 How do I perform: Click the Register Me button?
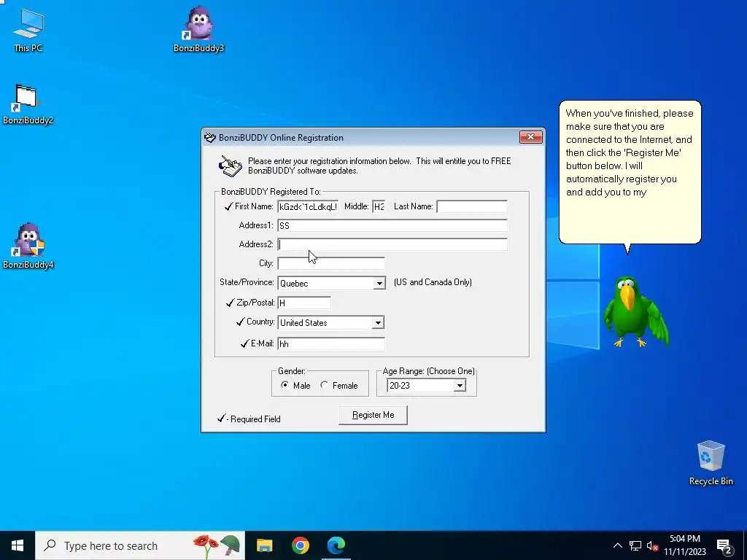pos(373,415)
